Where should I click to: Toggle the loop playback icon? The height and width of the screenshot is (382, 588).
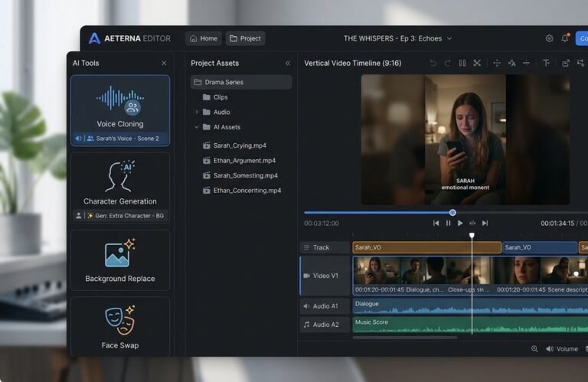(x=472, y=223)
